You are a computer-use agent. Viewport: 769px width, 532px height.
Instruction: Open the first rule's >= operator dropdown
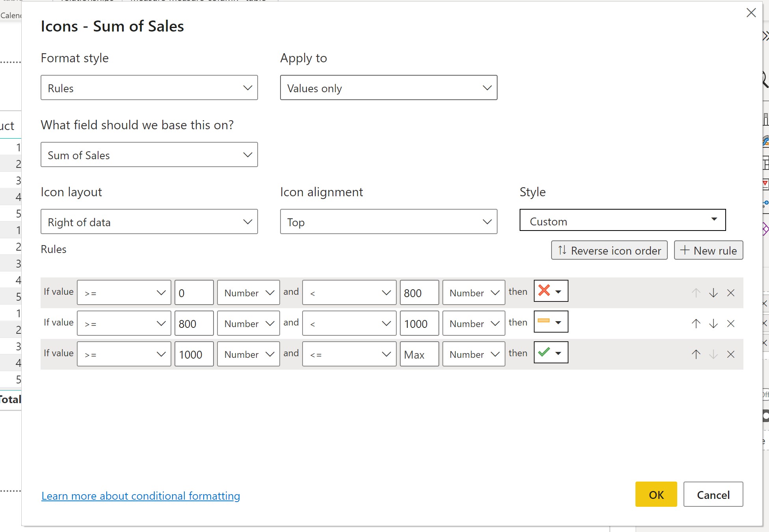124,292
